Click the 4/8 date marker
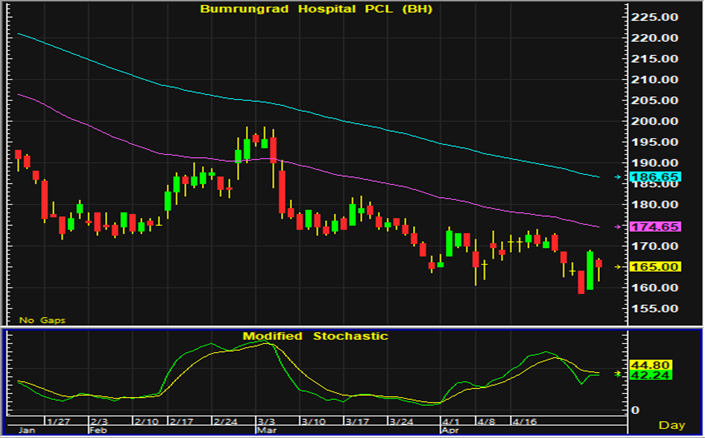 (486, 421)
